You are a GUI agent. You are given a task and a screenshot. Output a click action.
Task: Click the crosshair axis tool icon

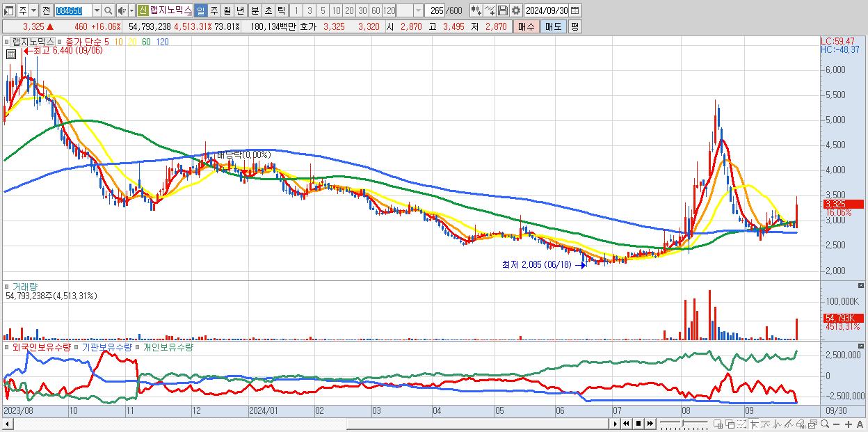pyautogui.click(x=755, y=424)
